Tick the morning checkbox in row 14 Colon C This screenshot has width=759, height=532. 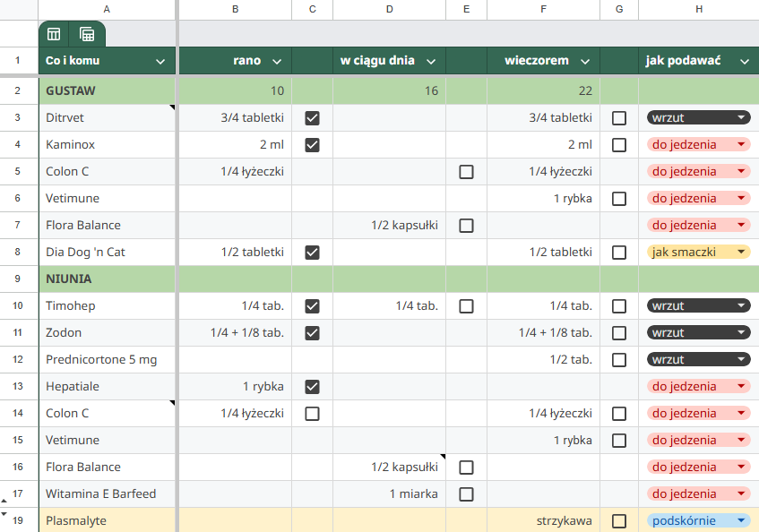pos(312,414)
